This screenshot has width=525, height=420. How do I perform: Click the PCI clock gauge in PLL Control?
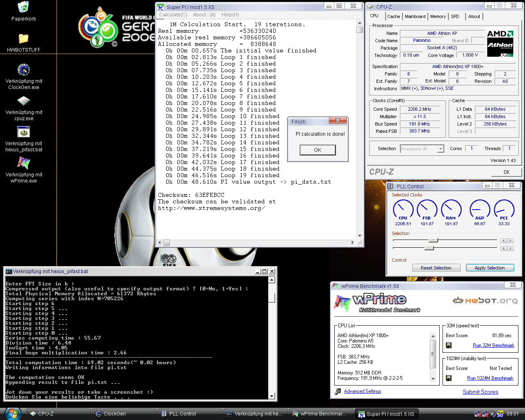tap(504, 210)
